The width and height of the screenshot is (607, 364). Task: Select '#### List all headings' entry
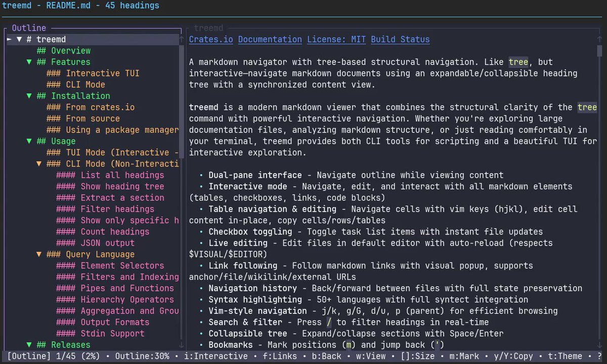point(110,175)
